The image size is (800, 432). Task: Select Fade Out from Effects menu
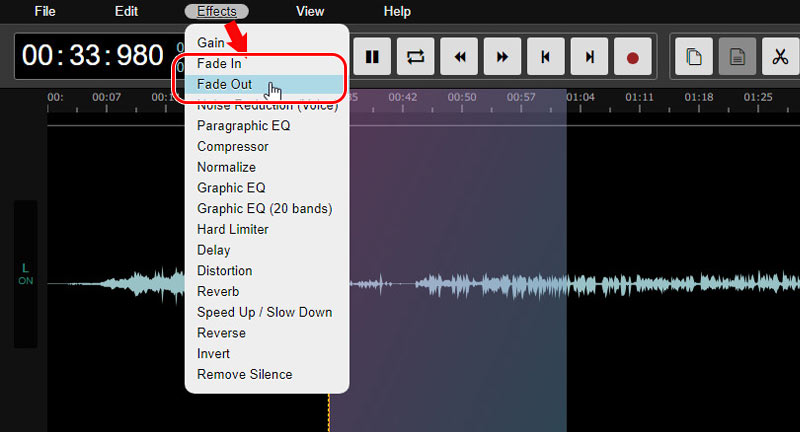tap(225, 84)
